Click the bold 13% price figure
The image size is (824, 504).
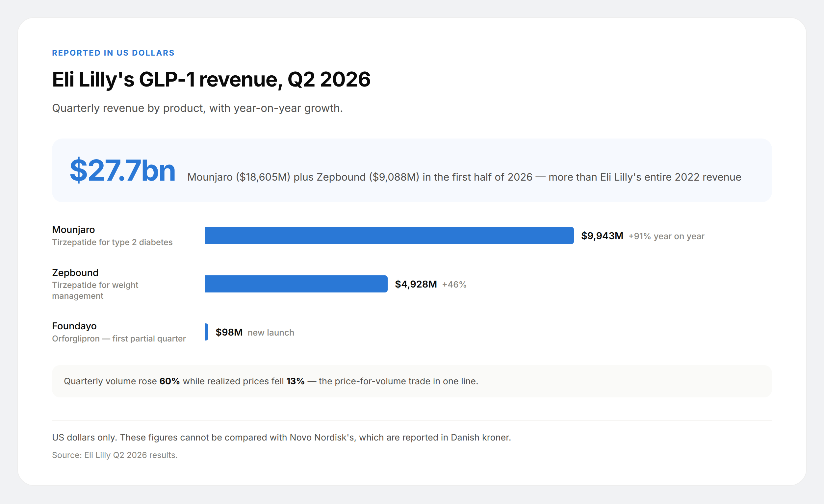[x=295, y=381]
